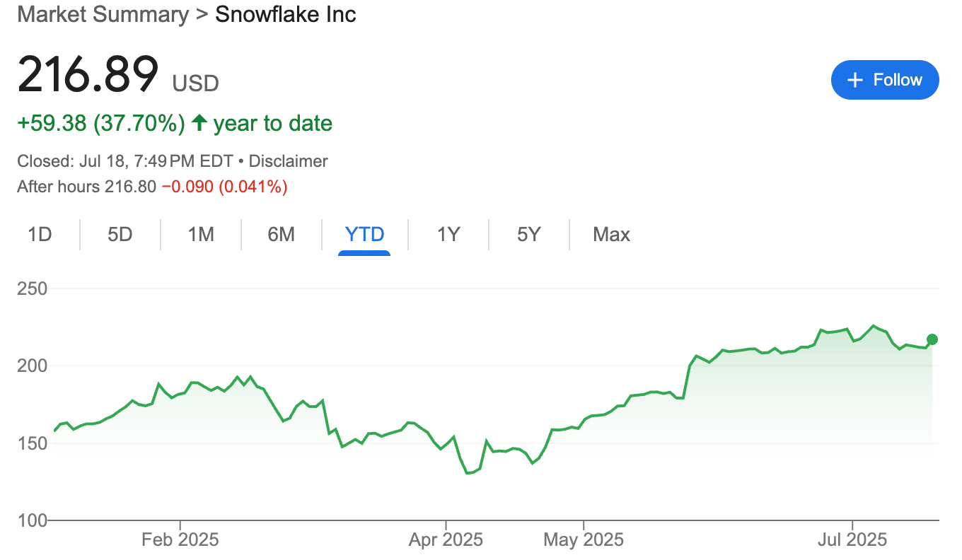Select the YTD range tab
The height and width of the screenshot is (560, 962).
click(x=364, y=234)
